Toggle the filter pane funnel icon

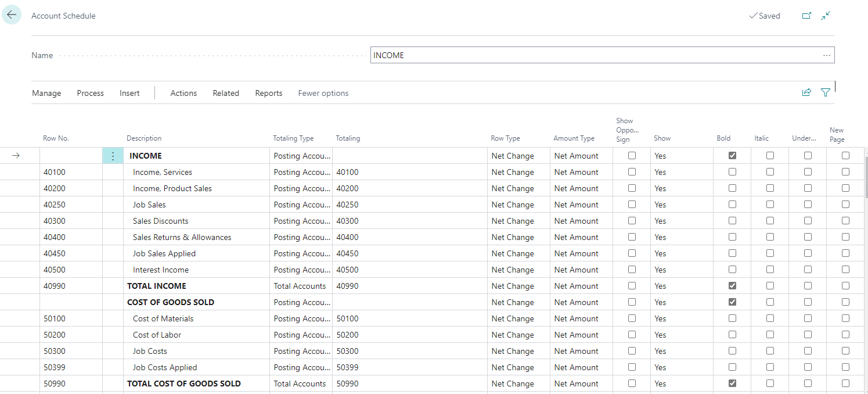[825, 92]
